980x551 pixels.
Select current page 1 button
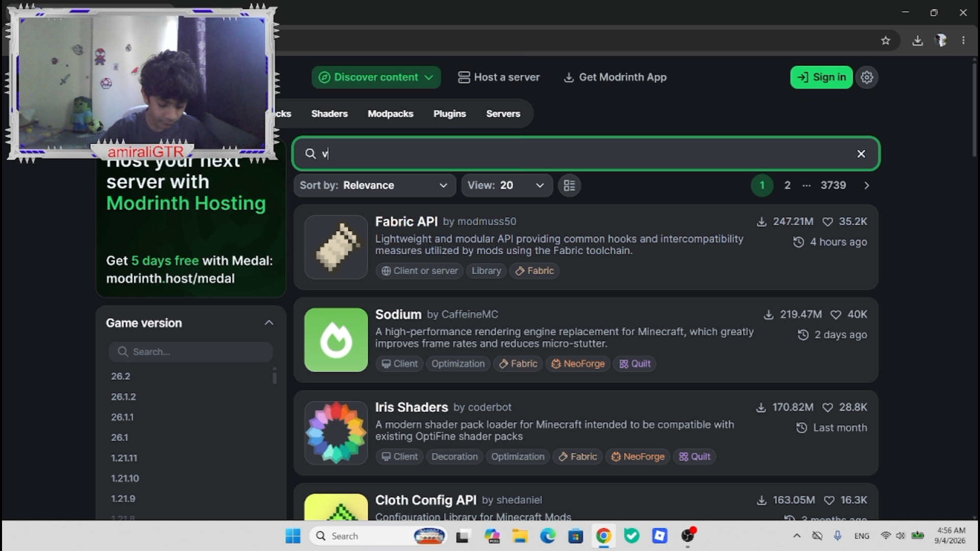coord(762,185)
